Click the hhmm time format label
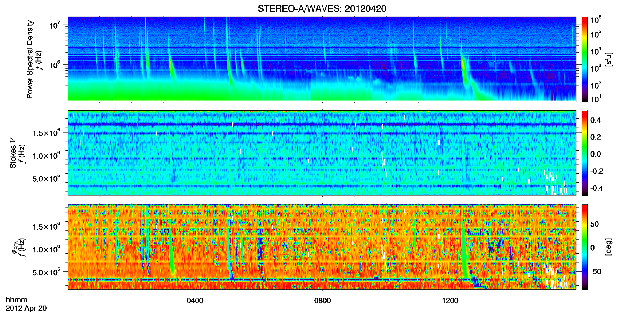Screen dimensions: 644x332 (x=17, y=300)
